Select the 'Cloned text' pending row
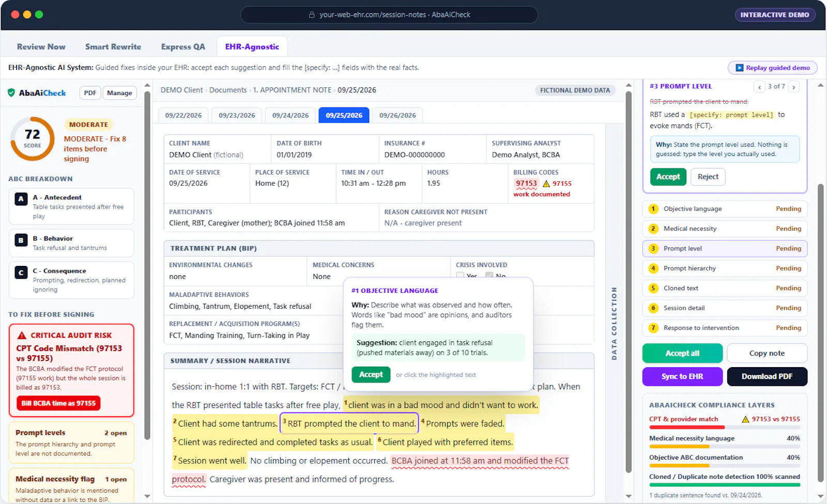Viewport: 827px width, 504px height. point(725,289)
